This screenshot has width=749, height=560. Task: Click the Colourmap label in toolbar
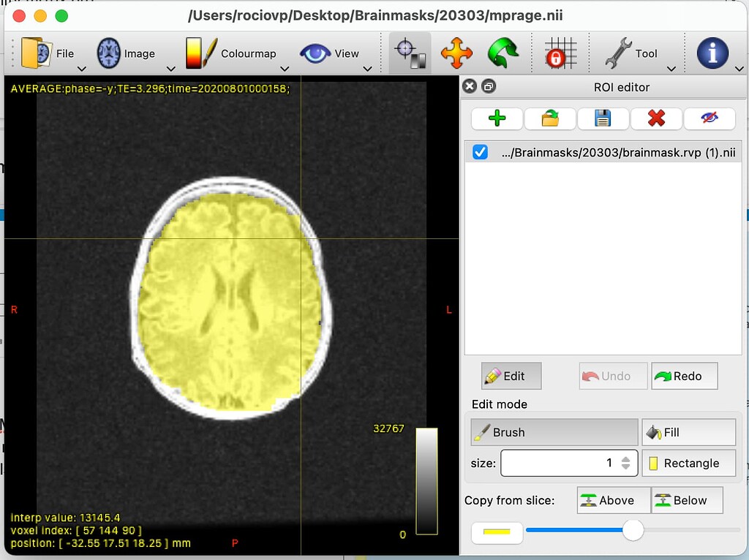tap(249, 53)
